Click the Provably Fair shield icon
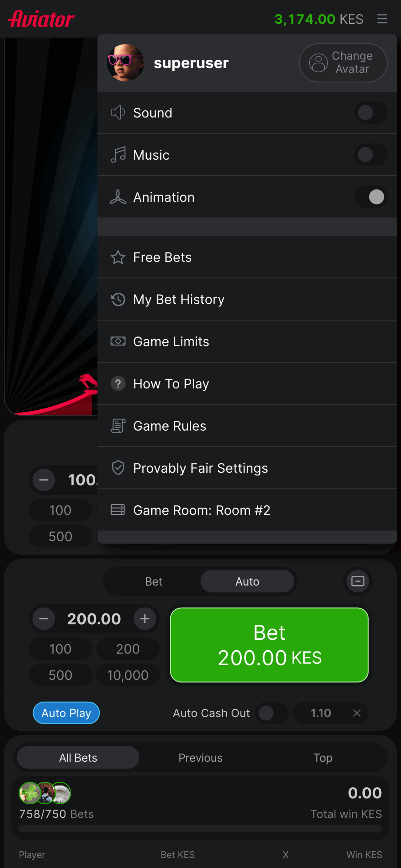Viewport: 401px width, 868px height. [x=118, y=468]
